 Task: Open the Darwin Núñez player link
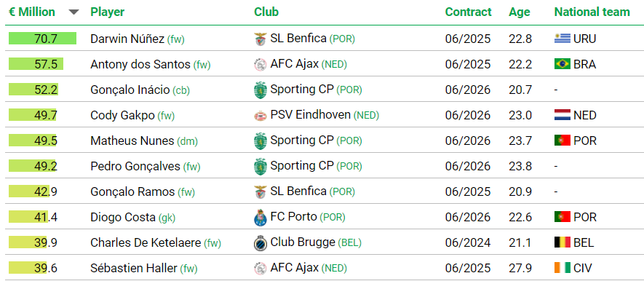coord(127,39)
